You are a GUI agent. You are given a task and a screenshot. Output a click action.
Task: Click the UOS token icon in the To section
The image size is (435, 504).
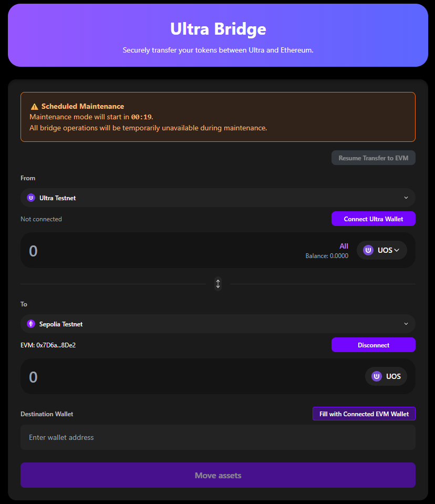pyautogui.click(x=377, y=376)
